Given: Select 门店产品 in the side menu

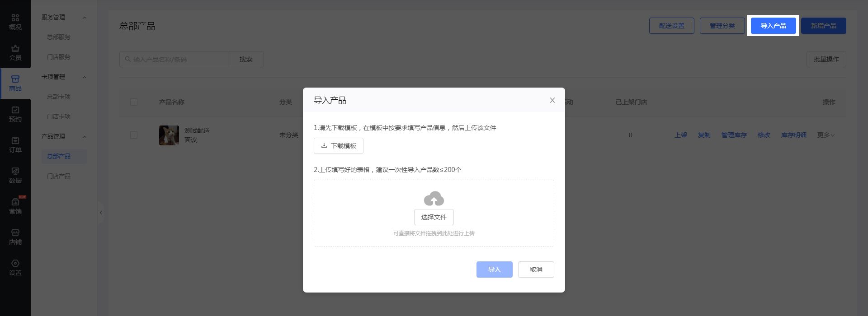Looking at the screenshot, I should click(x=59, y=176).
